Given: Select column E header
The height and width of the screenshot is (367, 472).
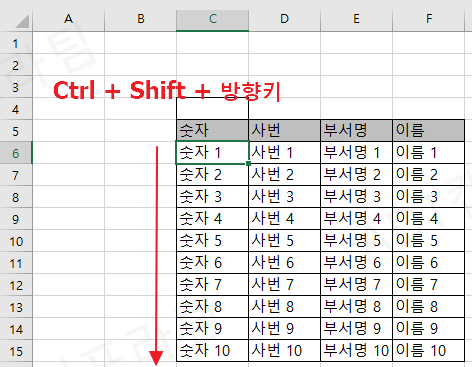Looking at the screenshot, I should [356, 19].
